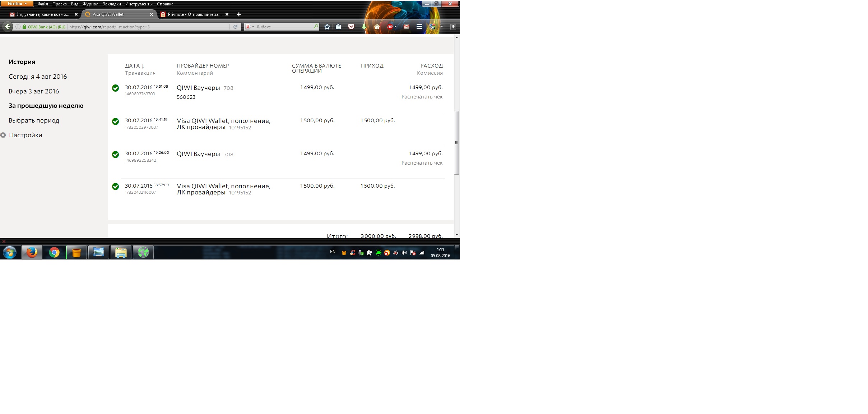Print receipt for the 19:51:05 voucher
The width and height of the screenshot is (868, 414).
pos(422,97)
